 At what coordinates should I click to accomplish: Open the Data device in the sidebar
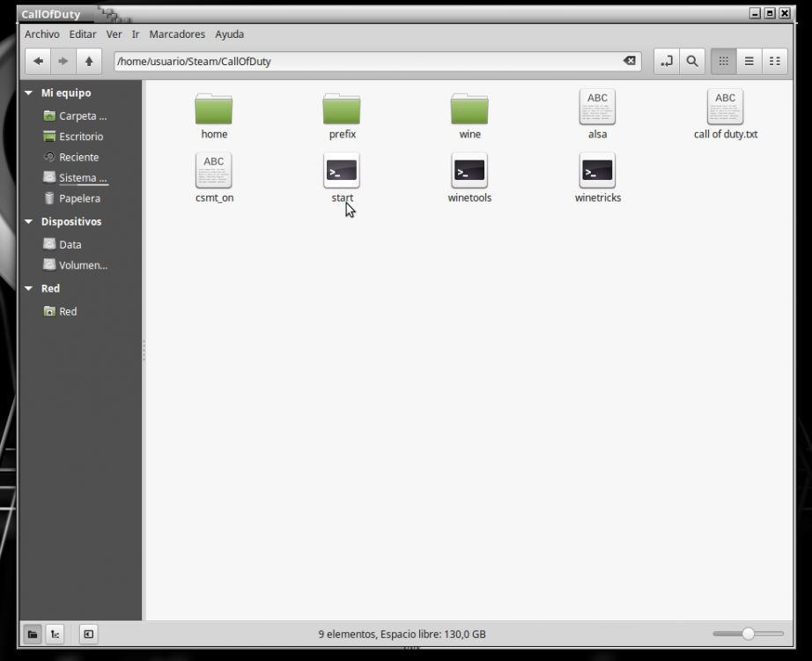point(63,244)
